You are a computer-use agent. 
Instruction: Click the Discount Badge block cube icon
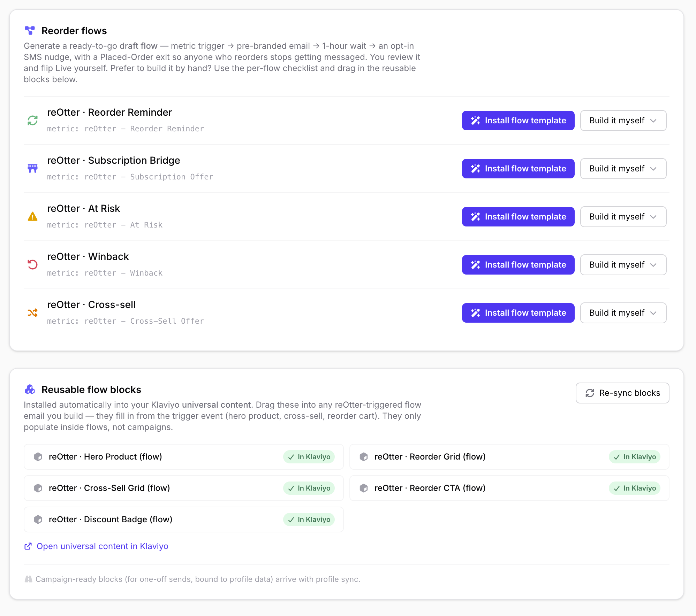pyautogui.click(x=38, y=519)
